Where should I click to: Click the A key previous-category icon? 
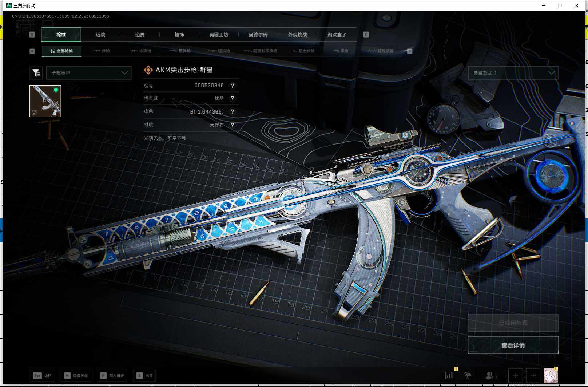[32, 51]
